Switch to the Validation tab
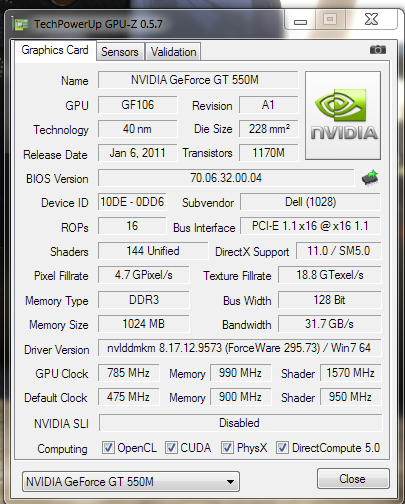 point(173,52)
